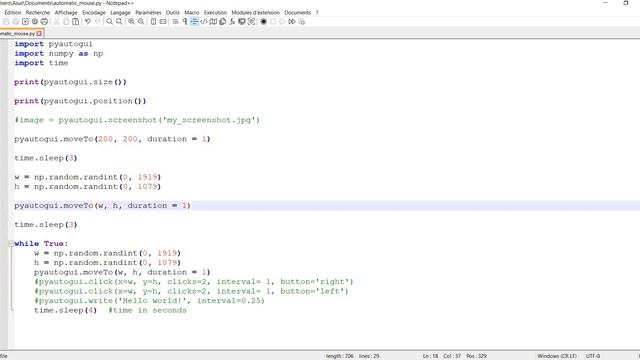Image resolution: width=640 pixels, height=360 pixels.
Task: Open Folder as Workspace toolbar icon
Action: click(x=242, y=22)
